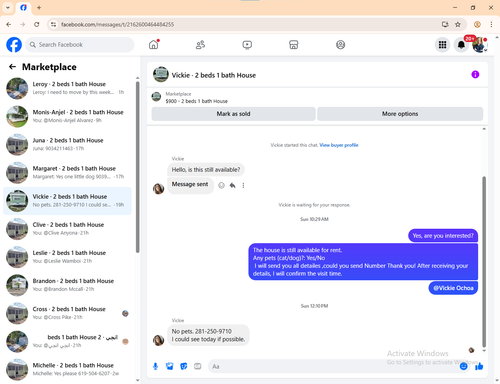Viewport: 500px width, 384px height.
Task: Focus the Search Facebook field
Action: pos(80,45)
